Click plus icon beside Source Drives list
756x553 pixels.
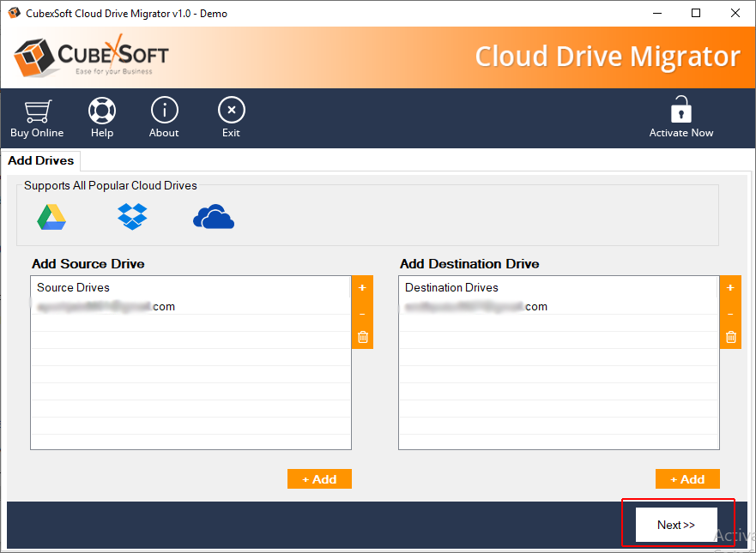[x=362, y=288]
